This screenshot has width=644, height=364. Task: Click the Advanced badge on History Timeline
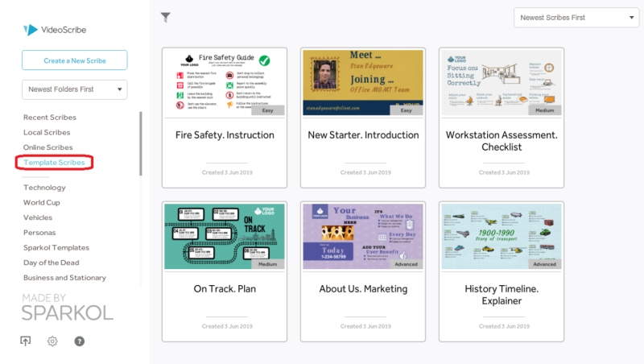(545, 264)
